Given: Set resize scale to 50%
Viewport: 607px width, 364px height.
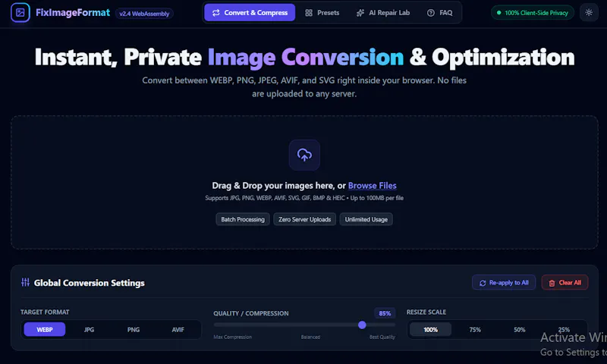Looking at the screenshot, I should 520,330.
